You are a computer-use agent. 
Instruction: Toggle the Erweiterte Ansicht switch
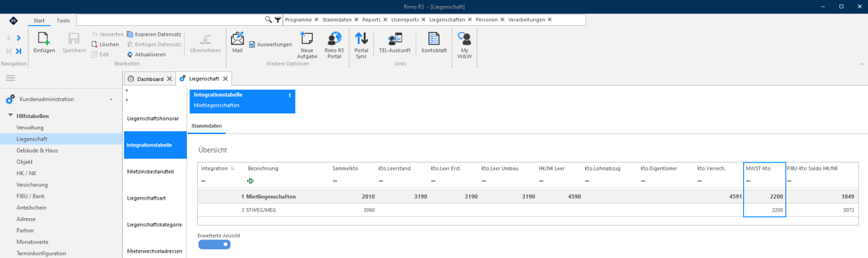tap(214, 245)
